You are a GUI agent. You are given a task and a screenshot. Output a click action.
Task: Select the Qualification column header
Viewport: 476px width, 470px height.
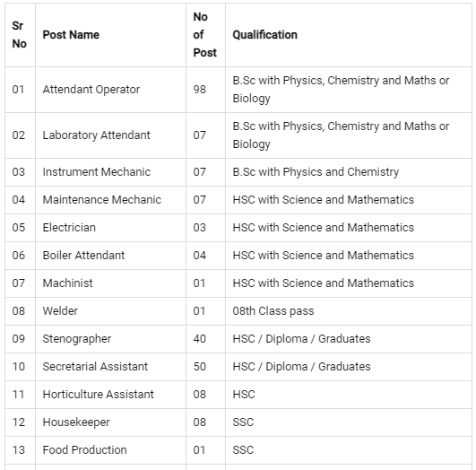click(264, 35)
